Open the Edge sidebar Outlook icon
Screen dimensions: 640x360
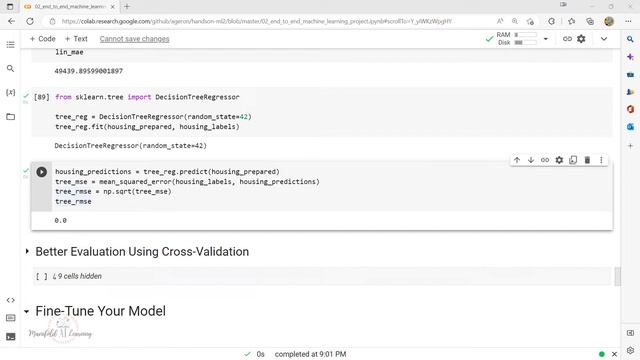coord(630,127)
